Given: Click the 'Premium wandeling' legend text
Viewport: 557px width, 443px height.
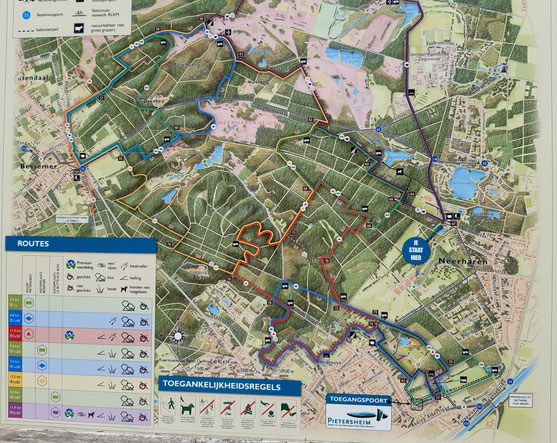Looking at the screenshot, I should pos(85,265).
